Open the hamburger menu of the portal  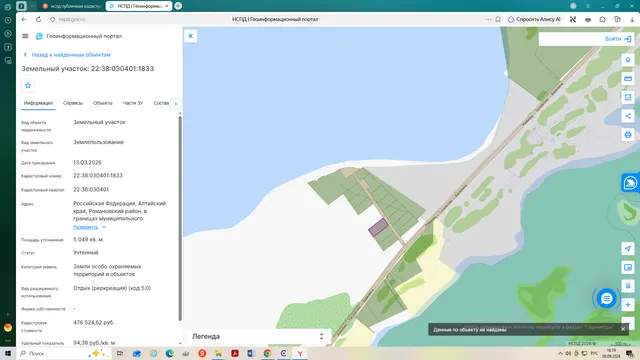pos(25,36)
